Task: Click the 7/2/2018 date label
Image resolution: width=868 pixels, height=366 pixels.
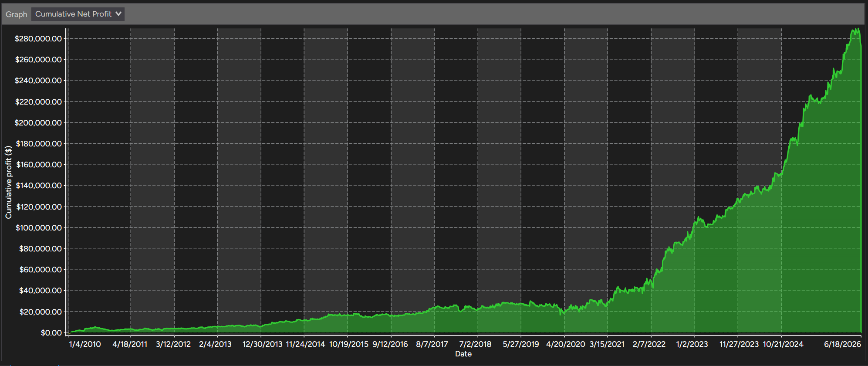Action: click(x=475, y=344)
